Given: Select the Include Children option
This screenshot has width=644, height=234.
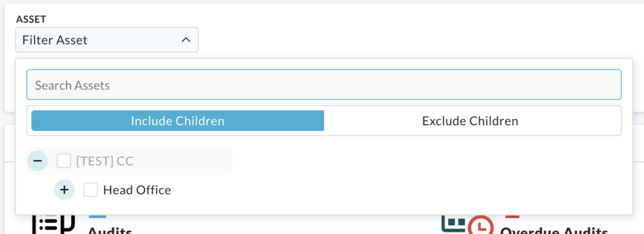Looking at the screenshot, I should click(x=177, y=121).
